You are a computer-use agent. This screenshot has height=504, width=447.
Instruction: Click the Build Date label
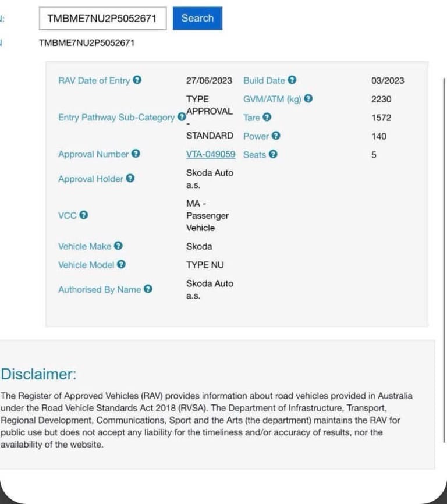[x=264, y=80]
